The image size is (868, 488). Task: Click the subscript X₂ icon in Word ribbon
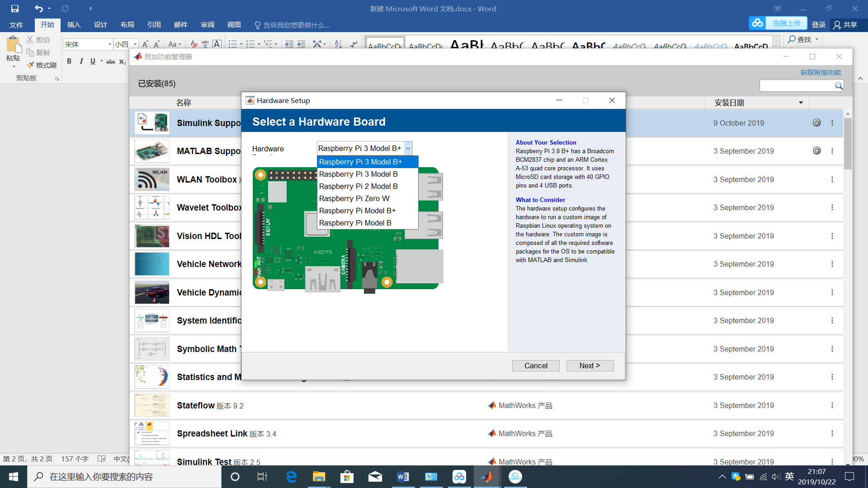point(122,61)
